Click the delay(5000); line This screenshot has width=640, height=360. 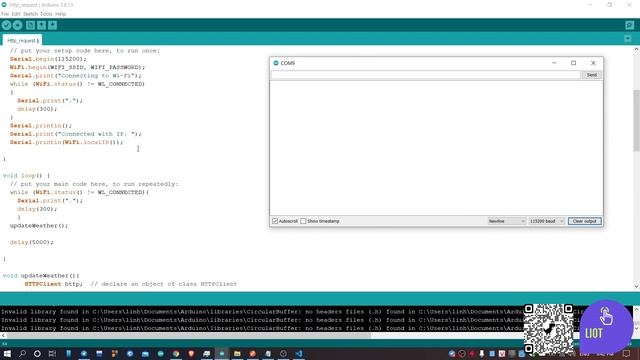point(31,242)
